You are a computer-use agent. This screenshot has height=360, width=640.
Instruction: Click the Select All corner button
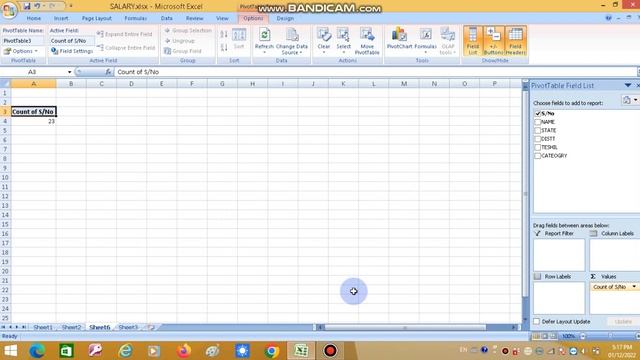(5, 84)
